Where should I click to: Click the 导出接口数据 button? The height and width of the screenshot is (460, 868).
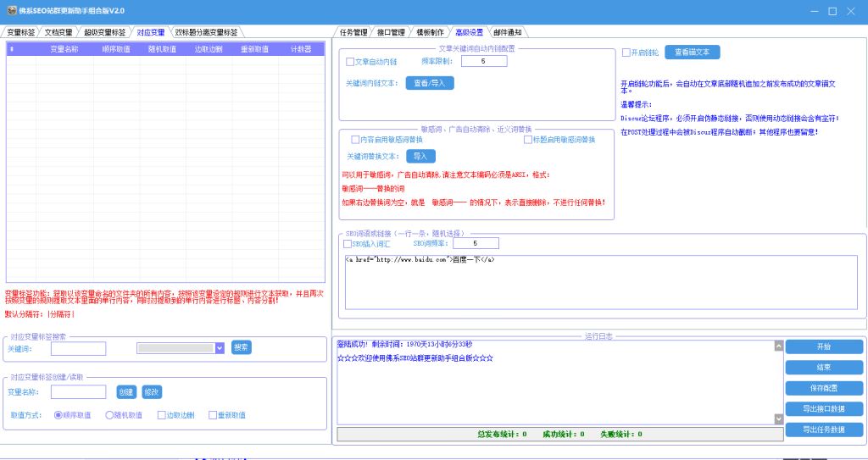click(x=824, y=408)
